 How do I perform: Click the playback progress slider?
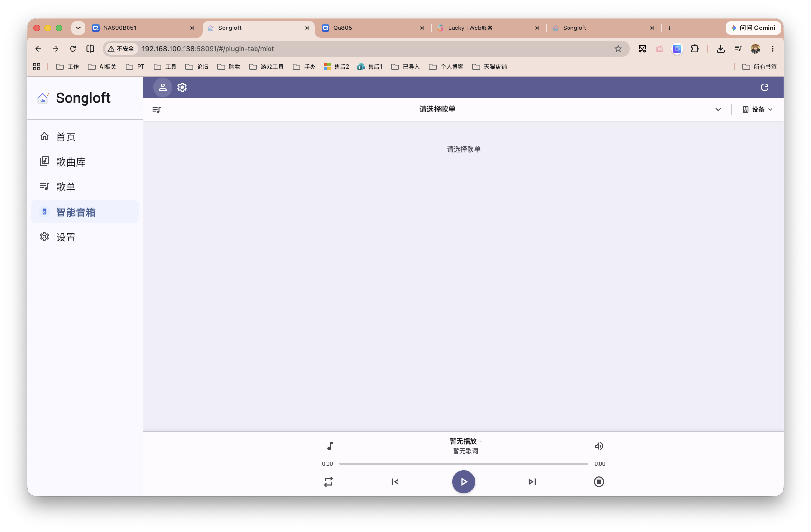click(x=464, y=464)
